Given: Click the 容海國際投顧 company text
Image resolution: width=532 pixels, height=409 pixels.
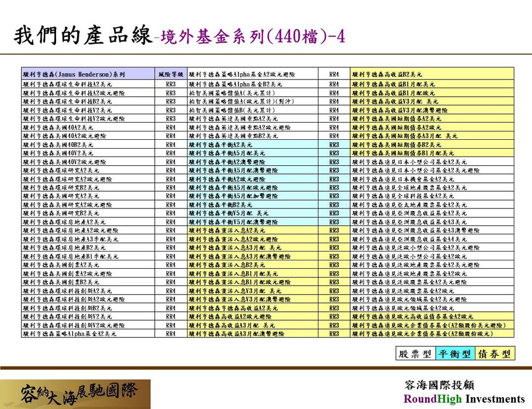Looking at the screenshot, I should 439,385.
